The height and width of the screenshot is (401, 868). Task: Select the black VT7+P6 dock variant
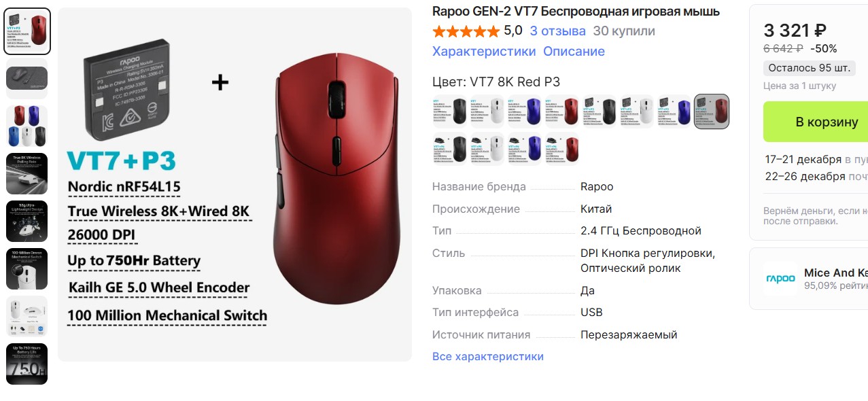coord(449,149)
